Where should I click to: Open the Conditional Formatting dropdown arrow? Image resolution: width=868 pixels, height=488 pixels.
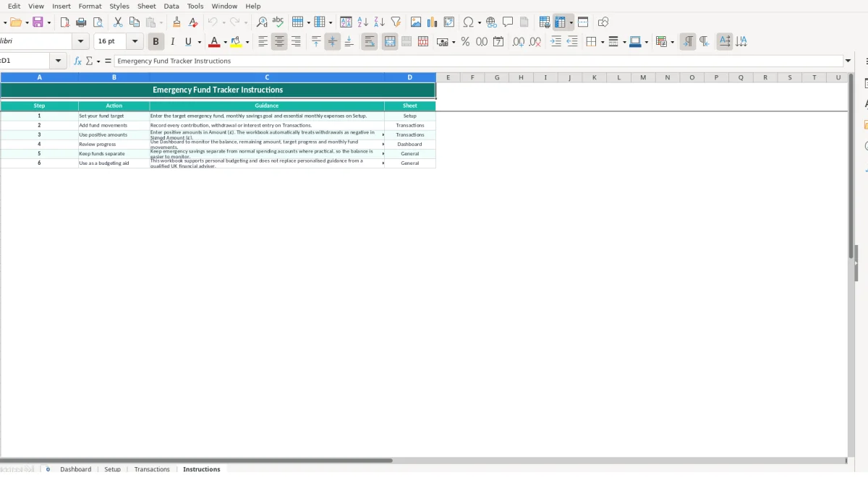click(x=673, y=42)
